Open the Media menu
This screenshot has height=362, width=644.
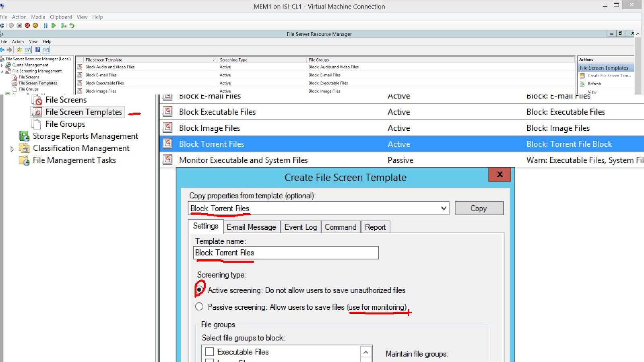click(38, 17)
